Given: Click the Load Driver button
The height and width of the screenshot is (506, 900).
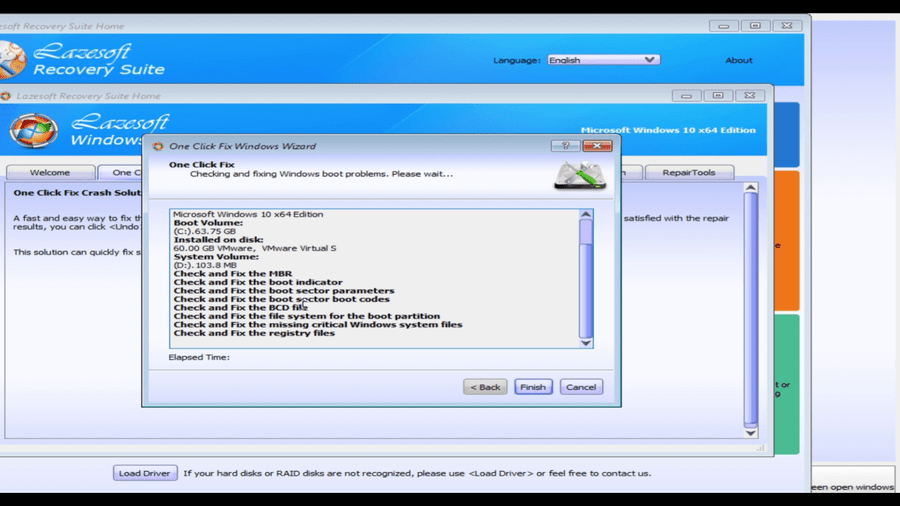Looking at the screenshot, I should [x=145, y=473].
